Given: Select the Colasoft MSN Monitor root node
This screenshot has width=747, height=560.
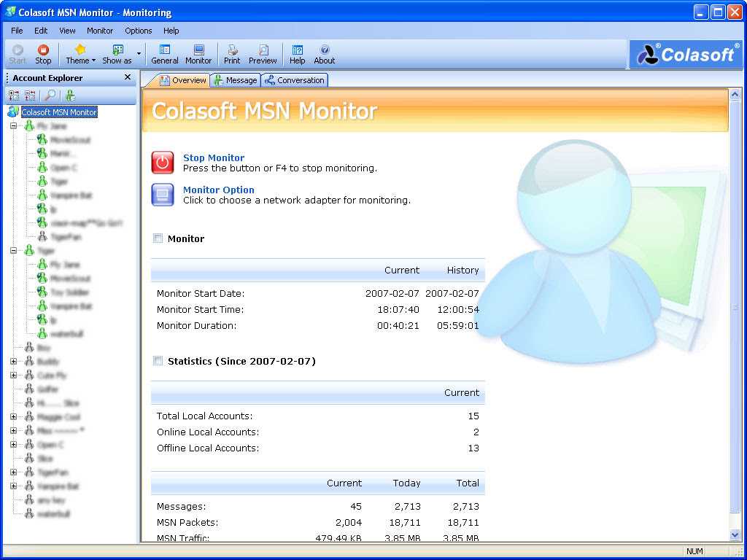Looking at the screenshot, I should 59,112.
